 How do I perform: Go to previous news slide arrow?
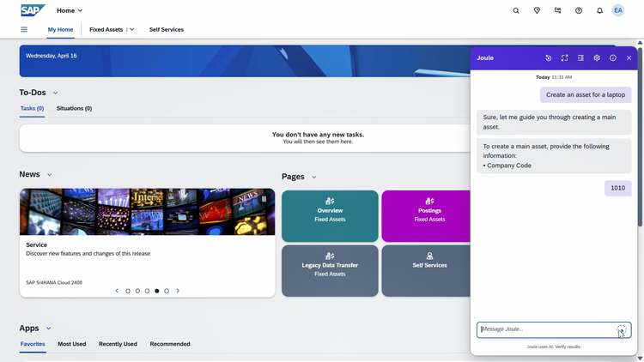coord(117,291)
